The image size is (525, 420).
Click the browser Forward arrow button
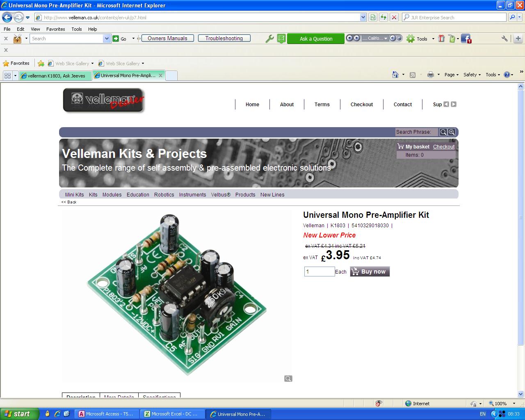tap(18, 17)
